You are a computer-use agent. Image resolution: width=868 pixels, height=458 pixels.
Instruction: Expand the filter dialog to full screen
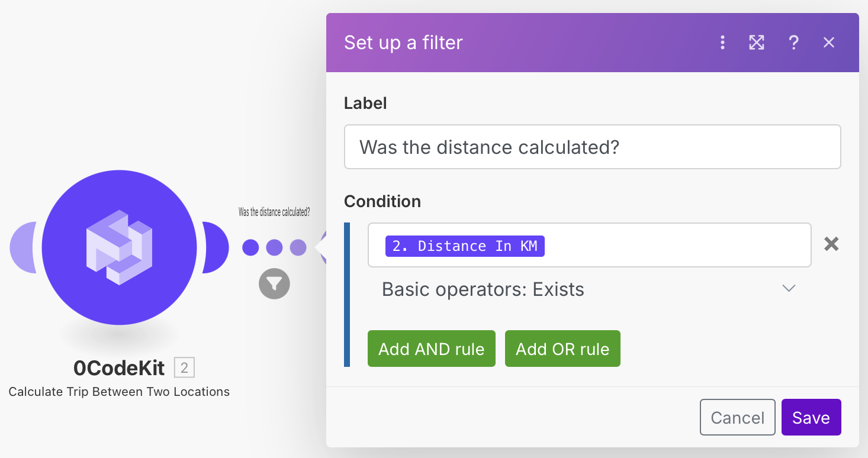click(x=757, y=43)
